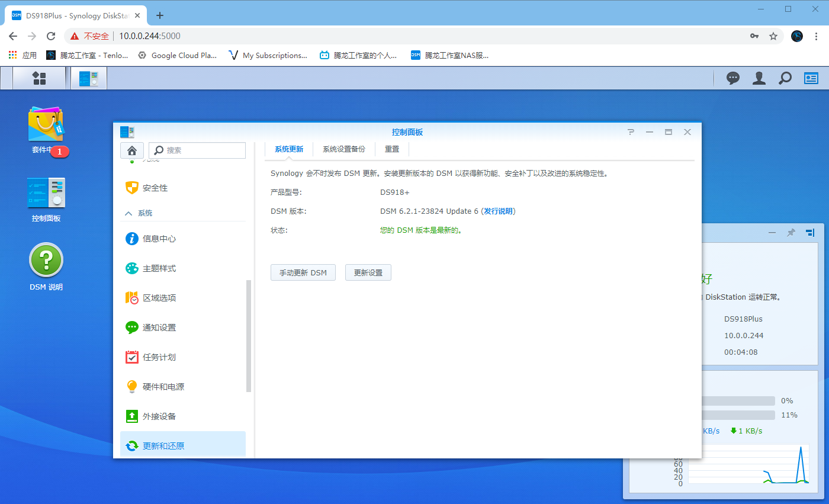Switch to 系统更新 tab

tap(289, 149)
